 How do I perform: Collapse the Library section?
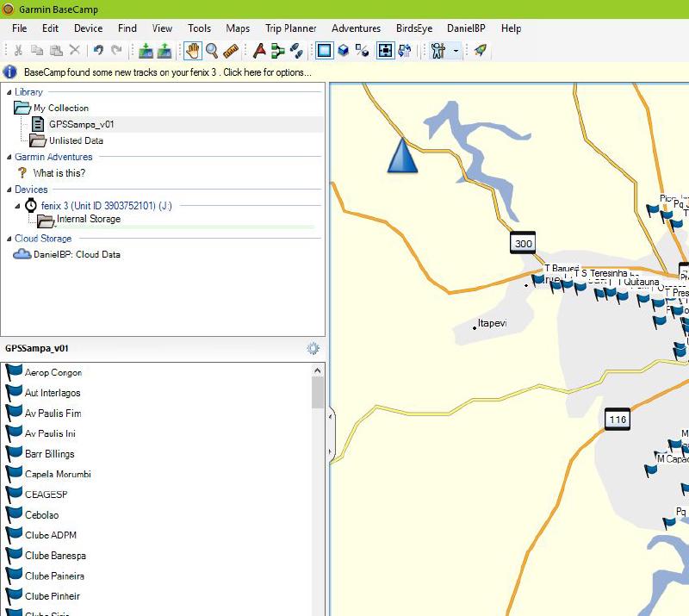pyautogui.click(x=9, y=92)
